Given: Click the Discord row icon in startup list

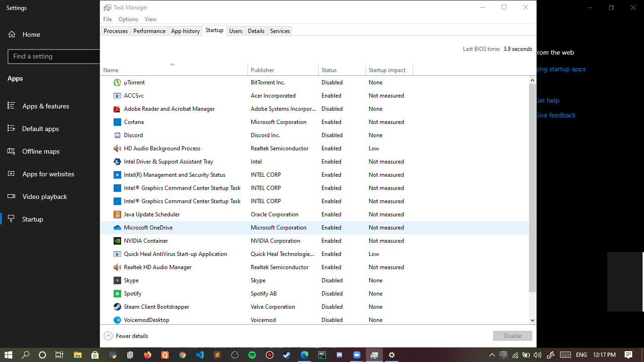Looking at the screenshot, I should [x=117, y=135].
